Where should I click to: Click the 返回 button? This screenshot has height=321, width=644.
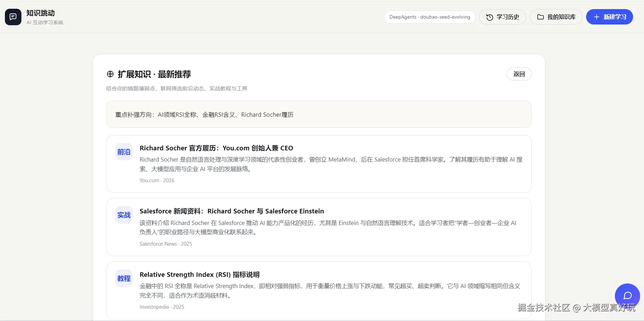[519, 74]
